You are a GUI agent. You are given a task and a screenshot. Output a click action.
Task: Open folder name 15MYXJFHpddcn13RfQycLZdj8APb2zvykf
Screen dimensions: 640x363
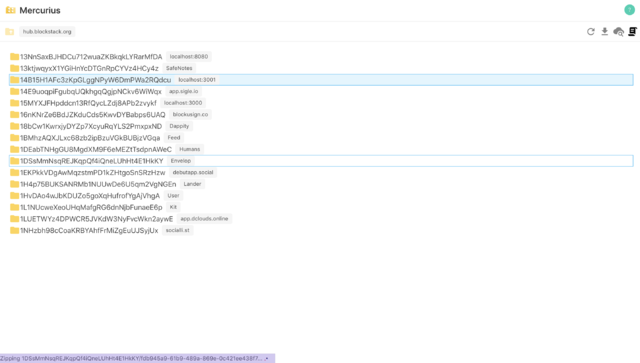[x=88, y=103]
